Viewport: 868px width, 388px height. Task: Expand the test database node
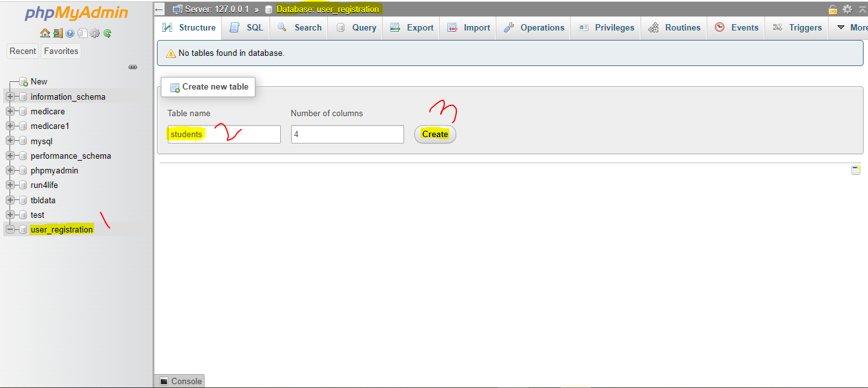[10, 215]
